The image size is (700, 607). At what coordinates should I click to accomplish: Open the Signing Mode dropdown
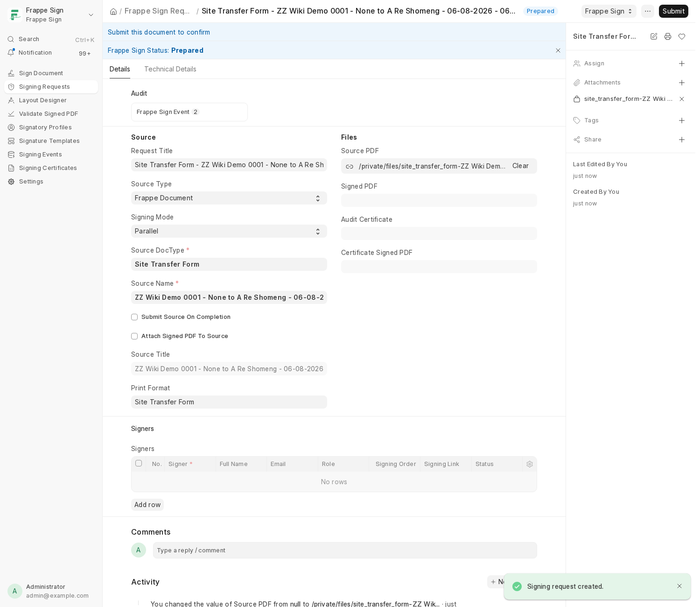(229, 231)
